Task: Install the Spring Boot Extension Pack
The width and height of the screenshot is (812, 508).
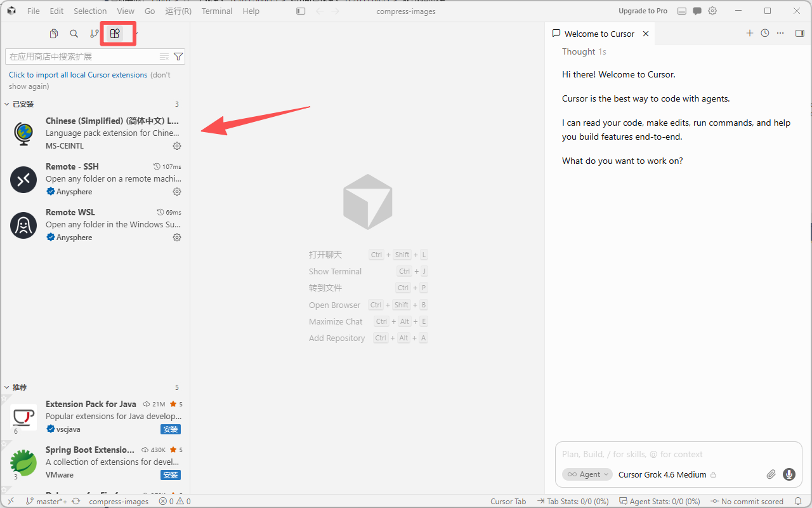Action: click(x=171, y=475)
